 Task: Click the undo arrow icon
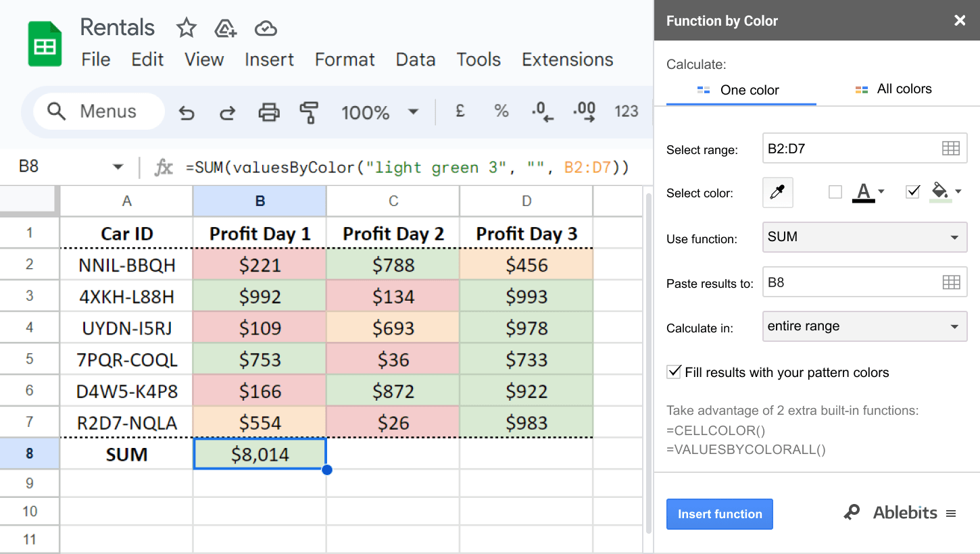tap(187, 112)
